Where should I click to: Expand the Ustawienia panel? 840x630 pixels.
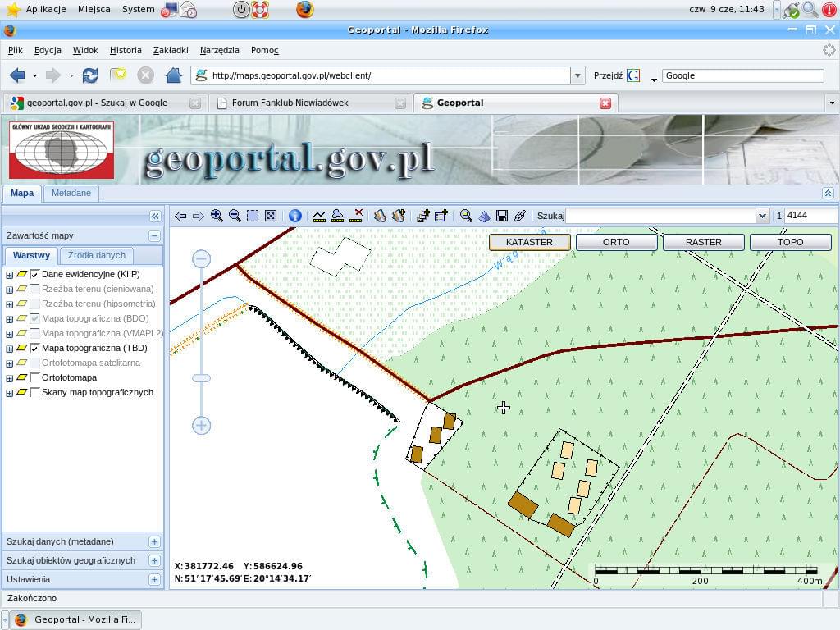coord(154,579)
